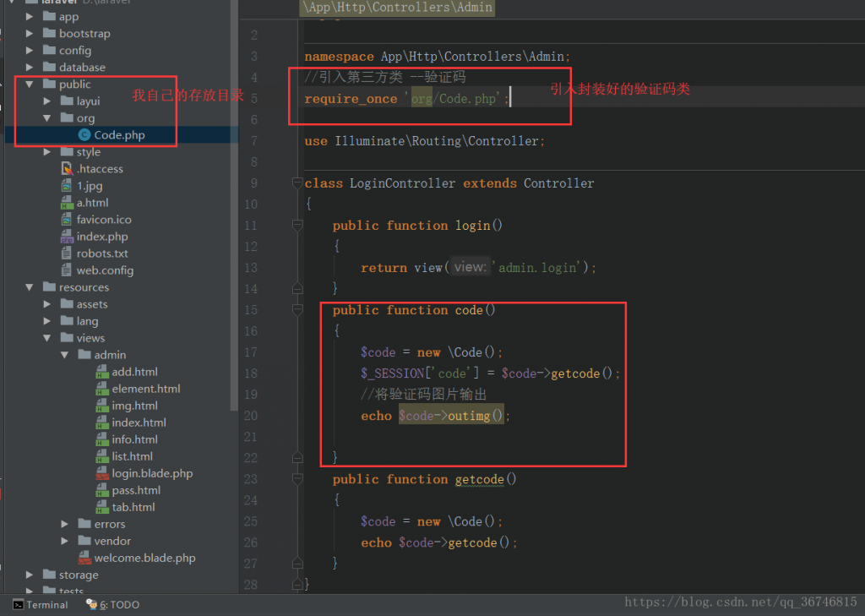Image resolution: width=865 pixels, height=616 pixels.
Task: Collapse the admin folder under views
Action: (x=65, y=354)
